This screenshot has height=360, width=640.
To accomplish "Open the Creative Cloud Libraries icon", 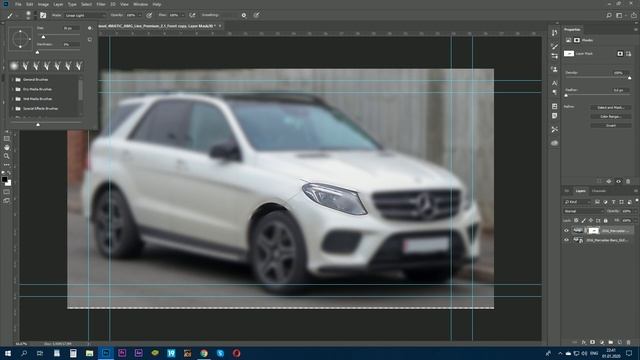I will (x=554, y=143).
